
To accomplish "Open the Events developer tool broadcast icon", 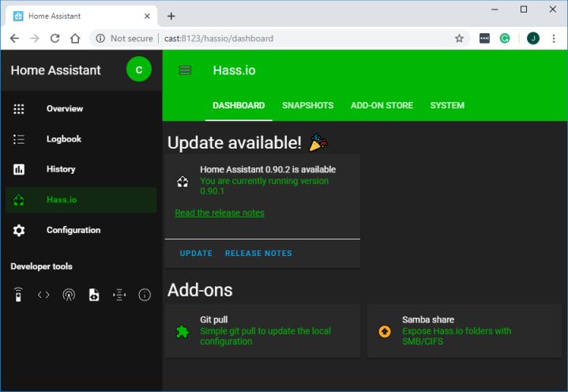I will 69,295.
